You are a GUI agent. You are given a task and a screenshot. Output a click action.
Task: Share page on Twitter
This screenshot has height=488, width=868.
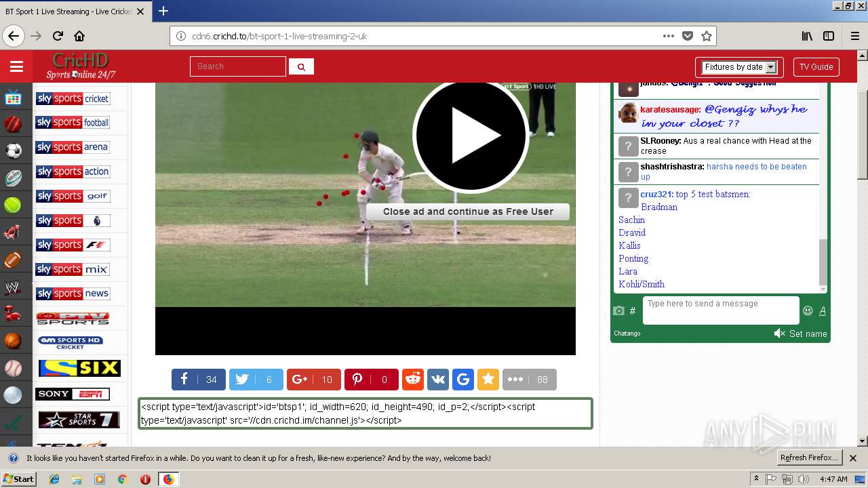256,380
